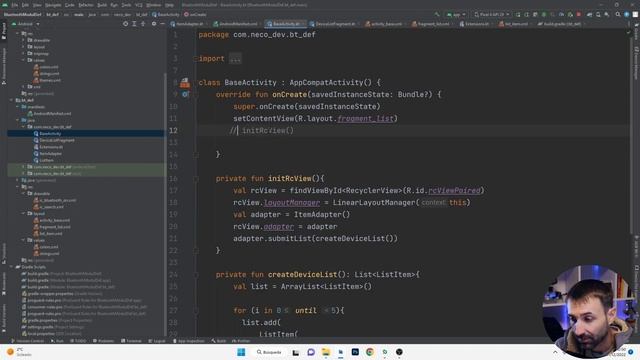Image resolution: width=640 pixels, height=360 pixels.
Task: Open the Build menu
Action: coord(102,5)
